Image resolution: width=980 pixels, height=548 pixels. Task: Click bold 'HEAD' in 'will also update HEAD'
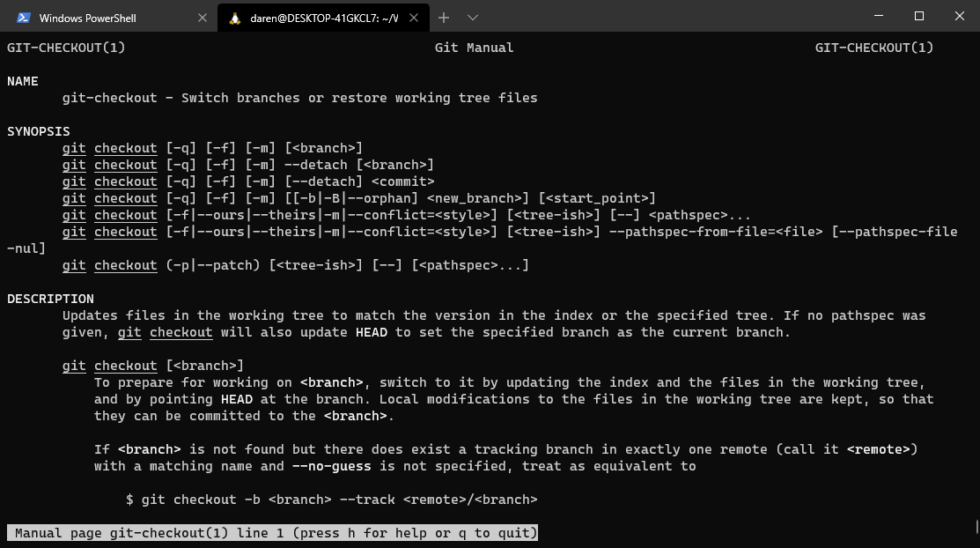tap(372, 332)
